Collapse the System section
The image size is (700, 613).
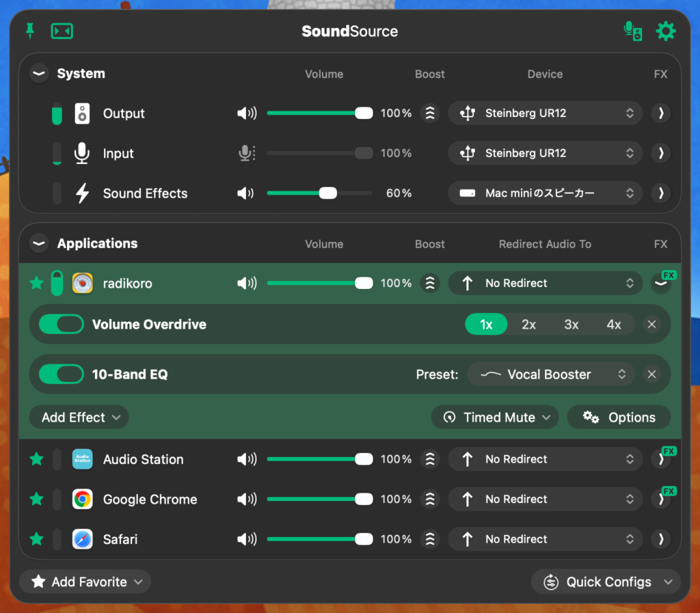(39, 74)
